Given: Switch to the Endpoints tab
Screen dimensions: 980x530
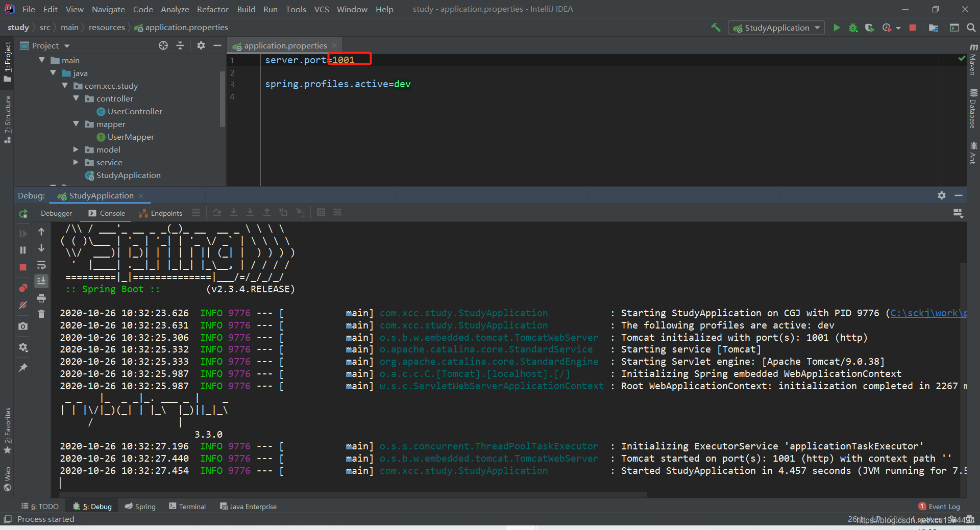Looking at the screenshot, I should (x=161, y=213).
